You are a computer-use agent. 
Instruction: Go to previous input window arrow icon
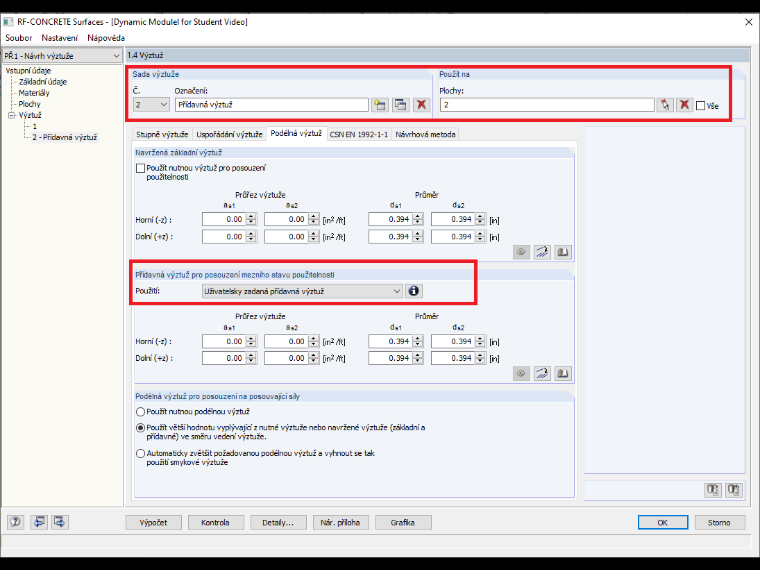(x=39, y=522)
